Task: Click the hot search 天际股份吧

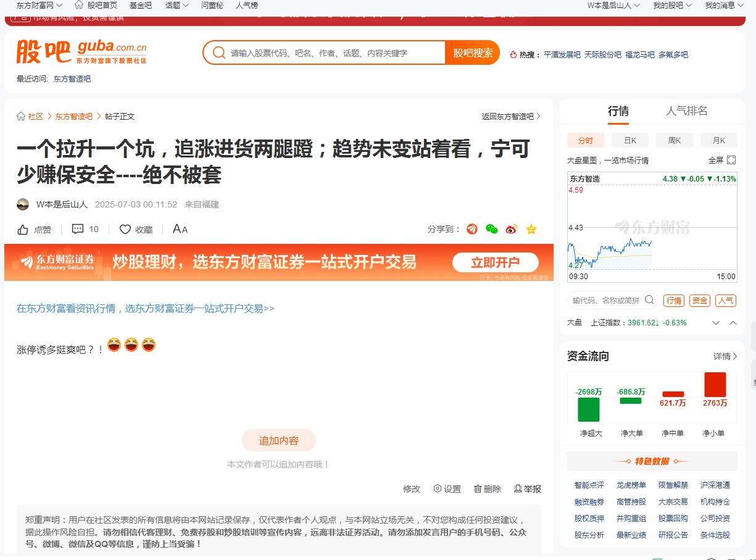Action: 603,54
